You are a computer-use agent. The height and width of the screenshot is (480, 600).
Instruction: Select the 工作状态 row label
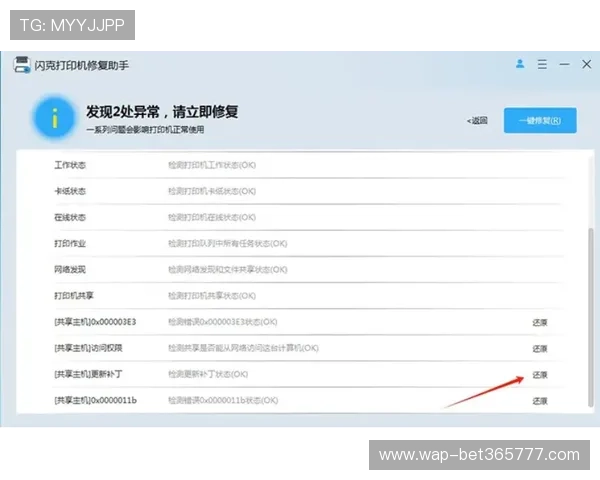click(70, 165)
